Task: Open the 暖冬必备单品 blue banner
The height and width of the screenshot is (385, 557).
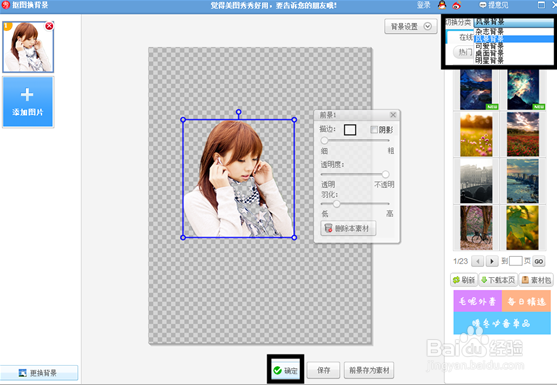Action: point(502,323)
